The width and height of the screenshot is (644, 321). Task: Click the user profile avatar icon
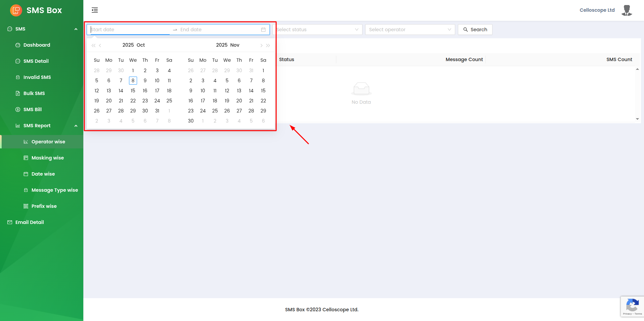pos(627,10)
